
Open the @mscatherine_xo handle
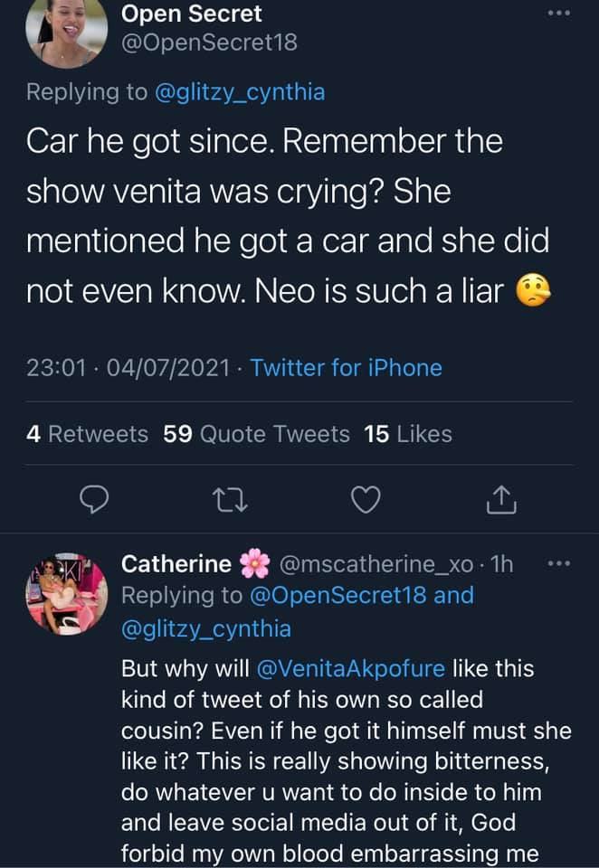click(x=378, y=564)
